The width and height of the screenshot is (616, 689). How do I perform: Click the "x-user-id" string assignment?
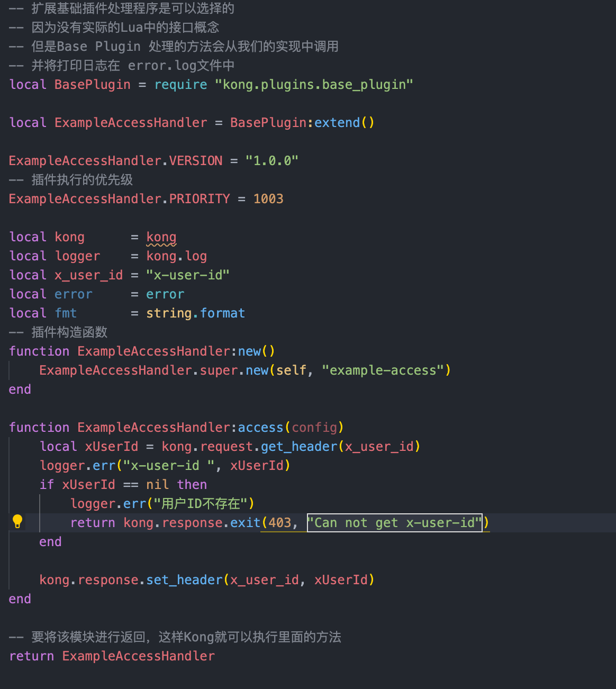(188, 275)
